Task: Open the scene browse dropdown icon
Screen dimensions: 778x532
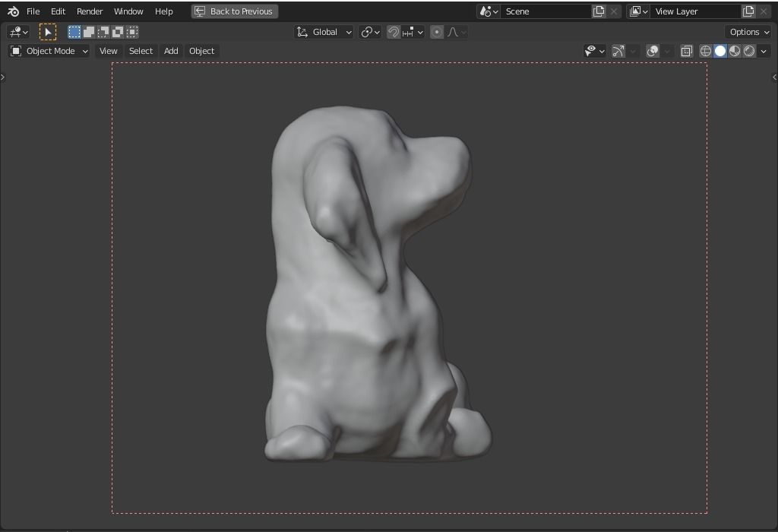Action: pyautogui.click(x=489, y=11)
